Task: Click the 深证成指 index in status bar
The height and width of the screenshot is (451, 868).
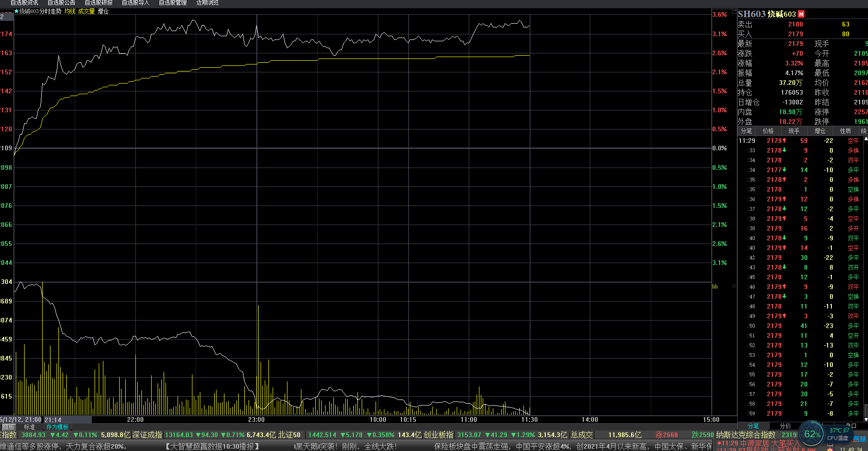Action: click(147, 435)
